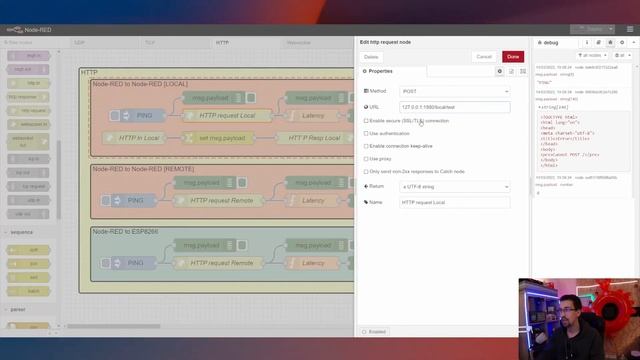
Task: Select the websocket out palette node
Action: click(x=29, y=142)
